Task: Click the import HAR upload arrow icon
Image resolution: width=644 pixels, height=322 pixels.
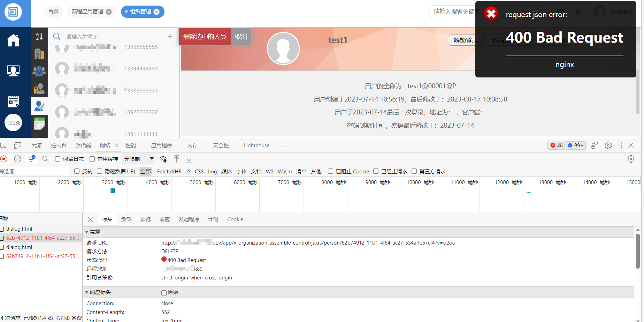Action: click(x=177, y=159)
